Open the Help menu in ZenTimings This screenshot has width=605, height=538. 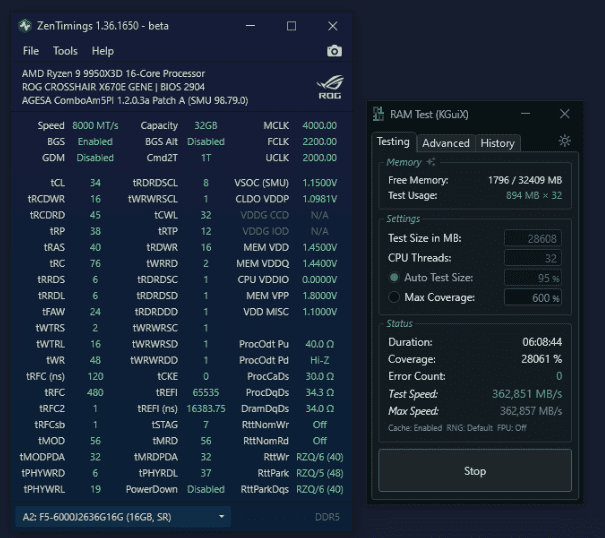coord(103,51)
